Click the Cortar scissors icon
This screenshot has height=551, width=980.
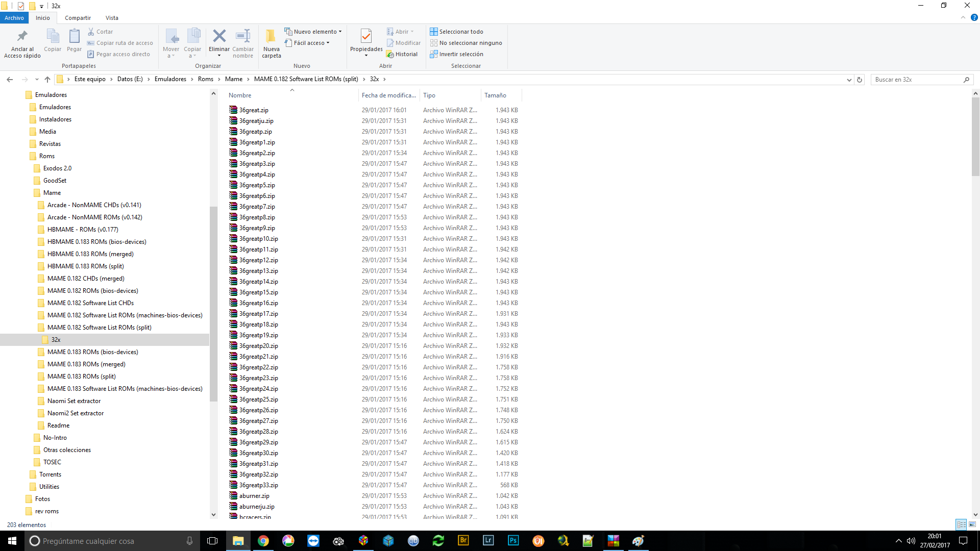[91, 32]
